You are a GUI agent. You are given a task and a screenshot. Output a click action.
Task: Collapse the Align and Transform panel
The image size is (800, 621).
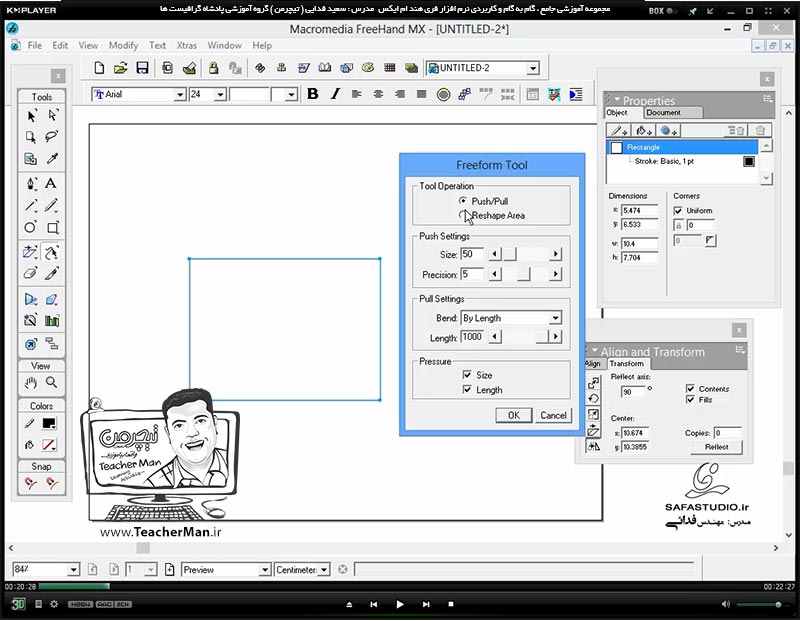594,350
